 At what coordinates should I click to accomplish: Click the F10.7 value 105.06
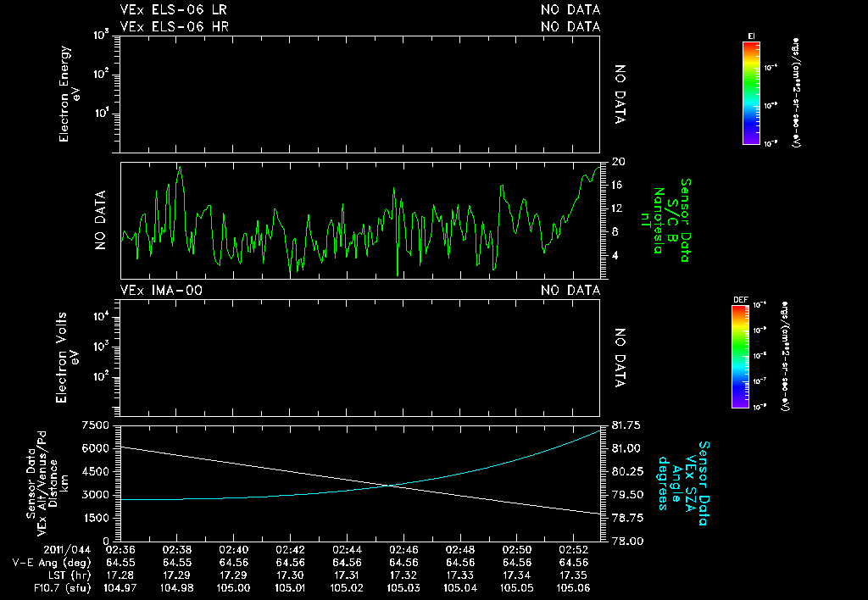pyautogui.click(x=574, y=588)
